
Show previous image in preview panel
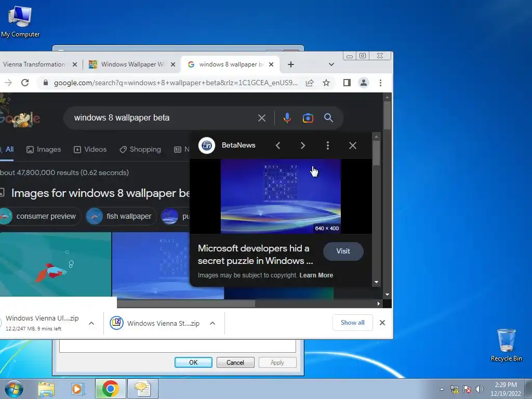click(278, 145)
